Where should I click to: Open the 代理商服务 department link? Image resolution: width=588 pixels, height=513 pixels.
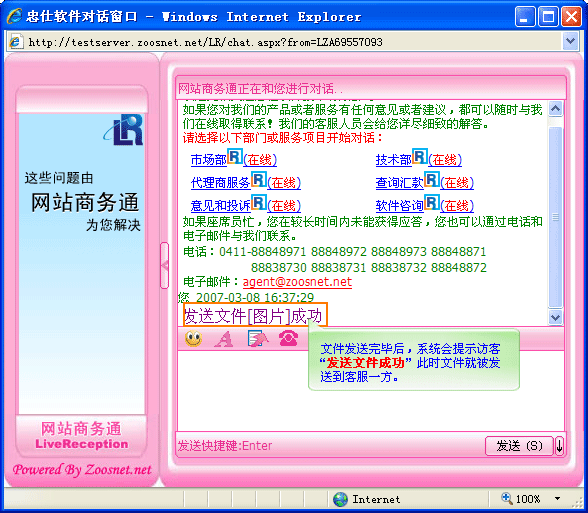[x=220, y=183]
